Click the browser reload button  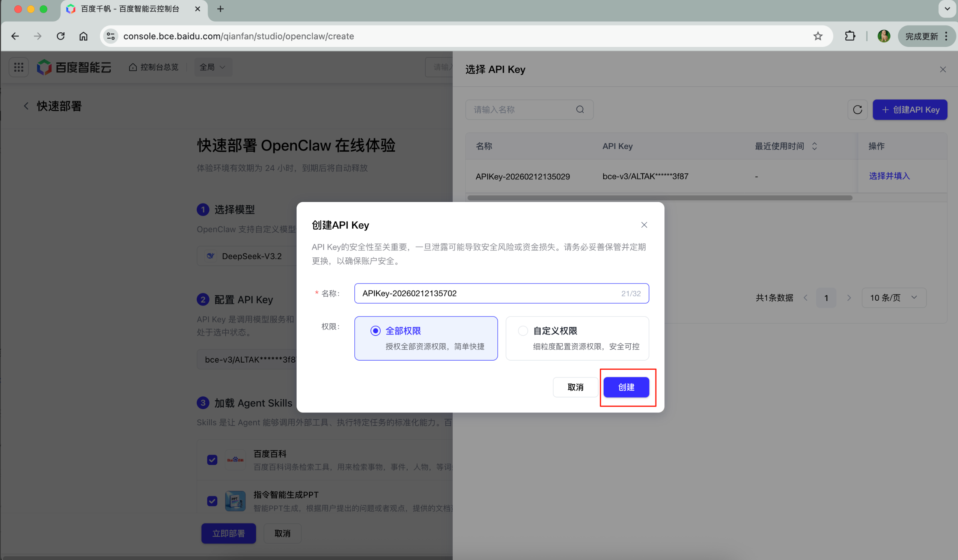point(60,36)
